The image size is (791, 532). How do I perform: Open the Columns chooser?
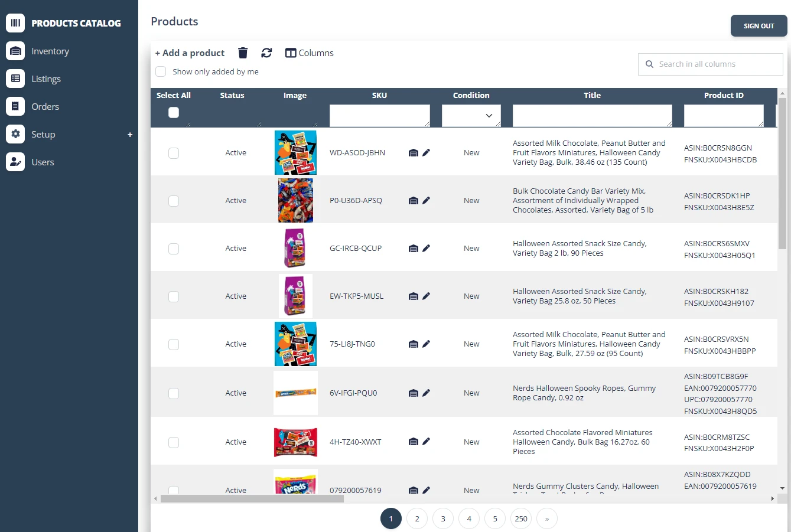[x=309, y=53]
